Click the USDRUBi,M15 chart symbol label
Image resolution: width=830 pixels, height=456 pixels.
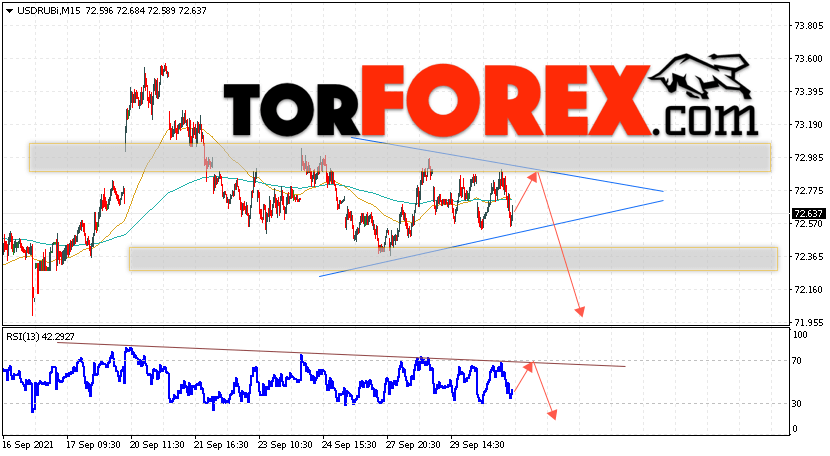coord(49,11)
